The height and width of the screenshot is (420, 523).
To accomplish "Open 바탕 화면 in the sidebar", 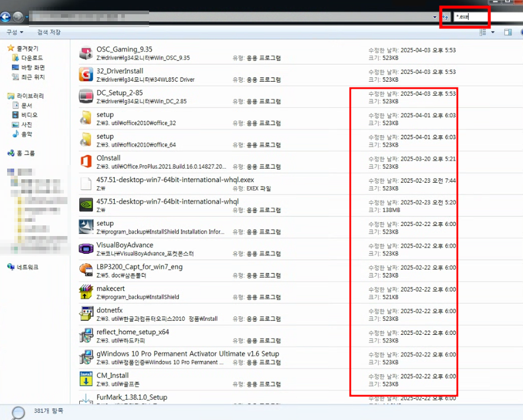I will (x=33, y=67).
